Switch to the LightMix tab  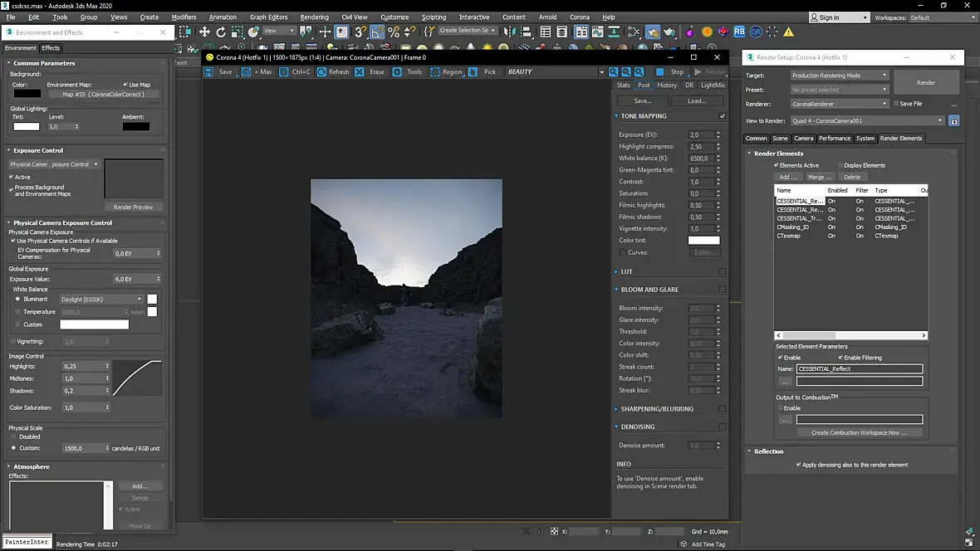(713, 85)
